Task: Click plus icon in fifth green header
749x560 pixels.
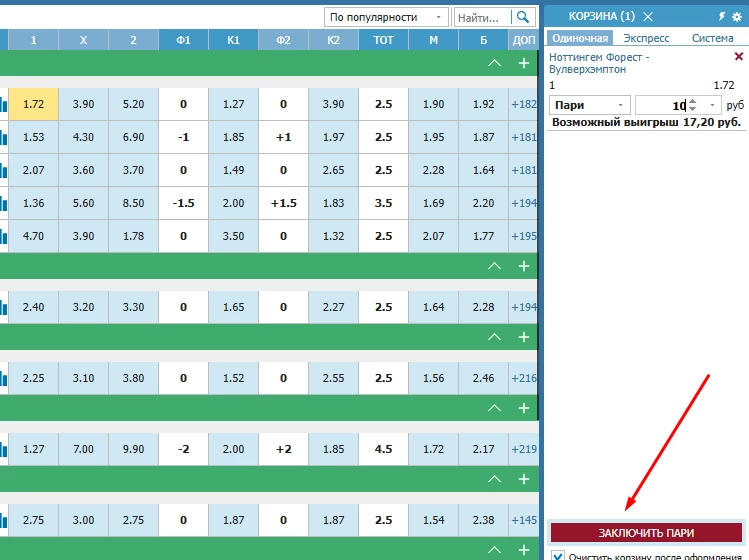Action: (524, 479)
